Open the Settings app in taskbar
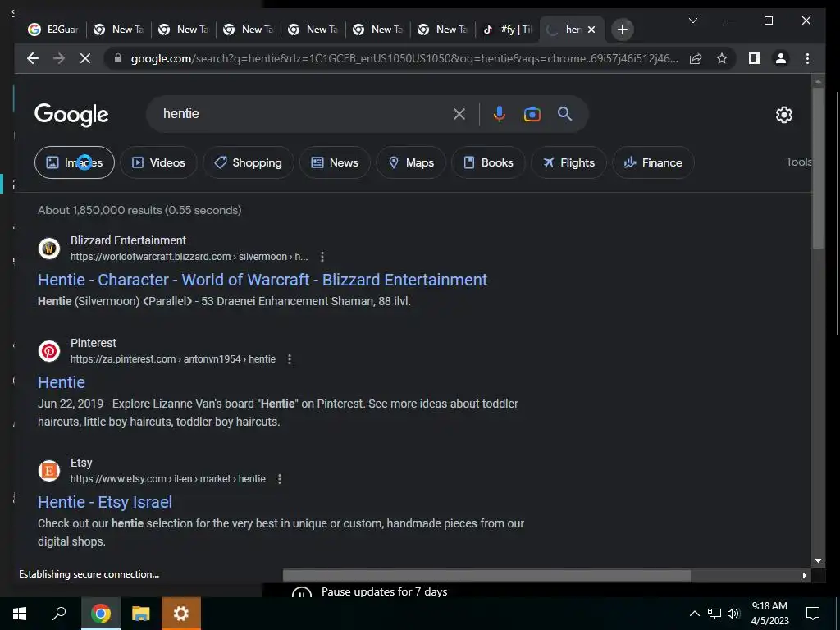Image resolution: width=840 pixels, height=630 pixels. click(x=181, y=614)
